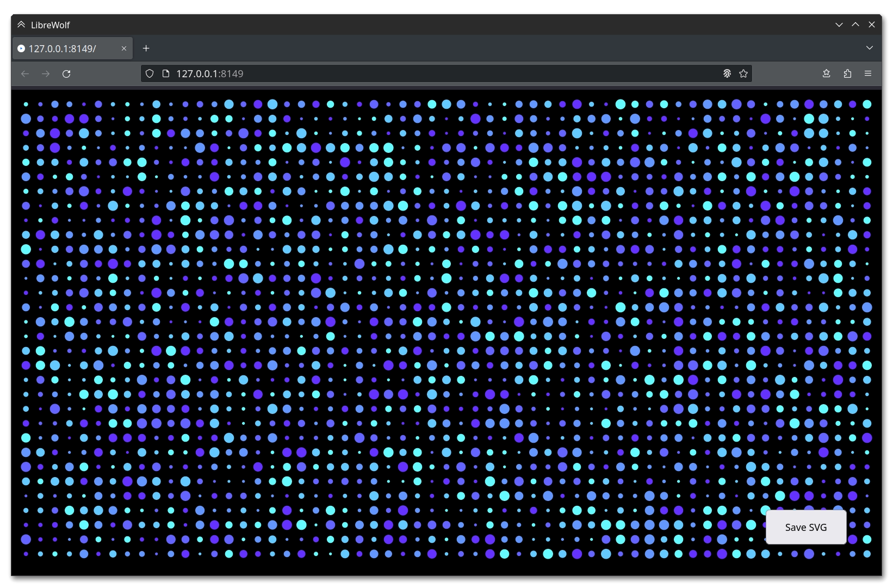The image size is (893, 588).
Task: Minimize the LibreWolf window
Action: [x=839, y=24]
